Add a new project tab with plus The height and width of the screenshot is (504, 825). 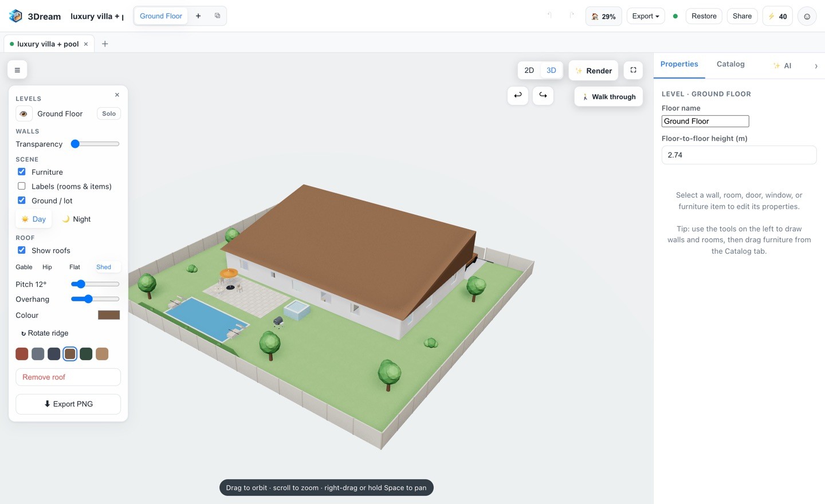[x=105, y=44]
